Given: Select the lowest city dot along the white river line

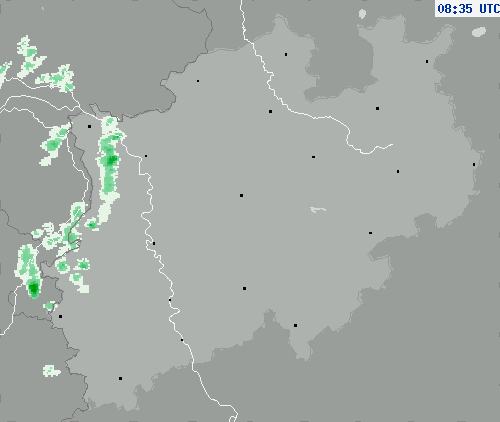Looking at the screenshot, I should coord(182,340).
